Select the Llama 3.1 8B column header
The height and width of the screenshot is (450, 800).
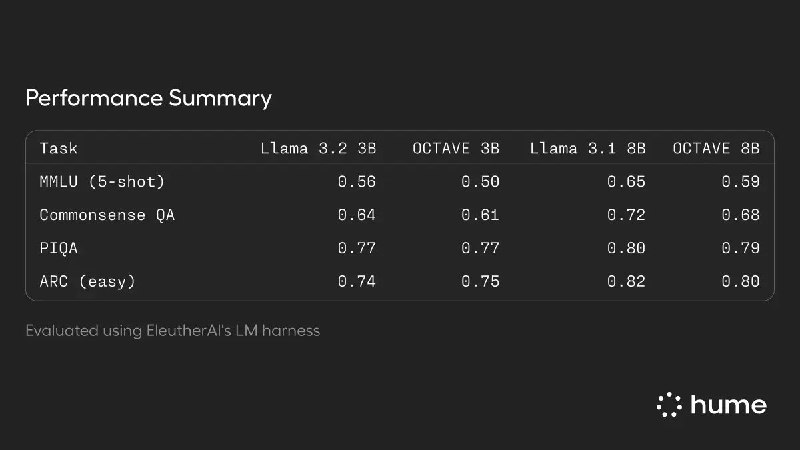pos(587,148)
